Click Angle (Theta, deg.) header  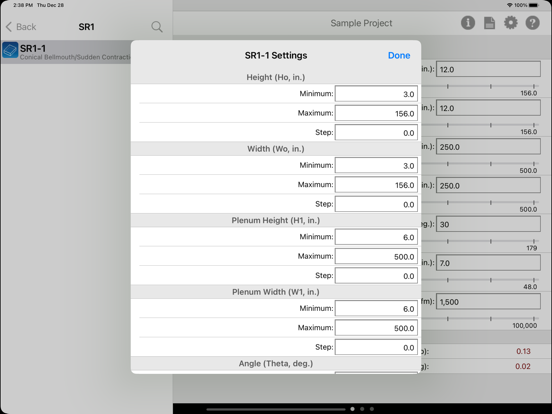point(276,363)
